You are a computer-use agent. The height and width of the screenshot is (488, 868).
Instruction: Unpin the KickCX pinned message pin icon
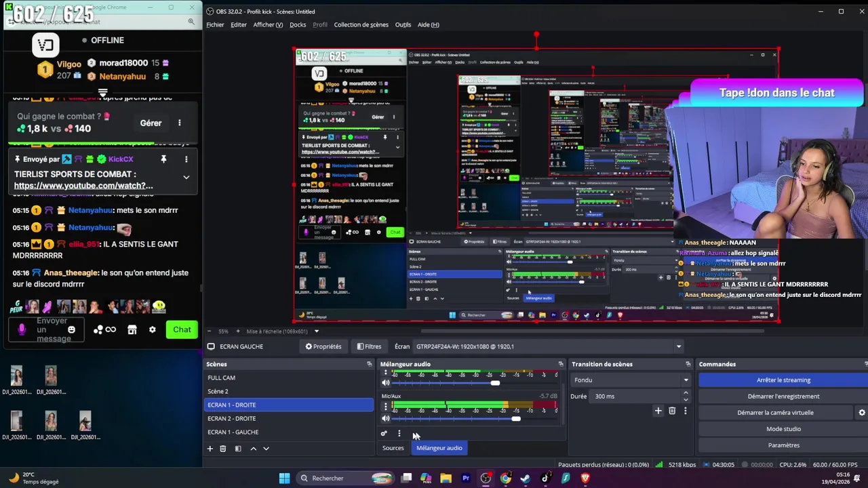pyautogui.click(x=163, y=159)
